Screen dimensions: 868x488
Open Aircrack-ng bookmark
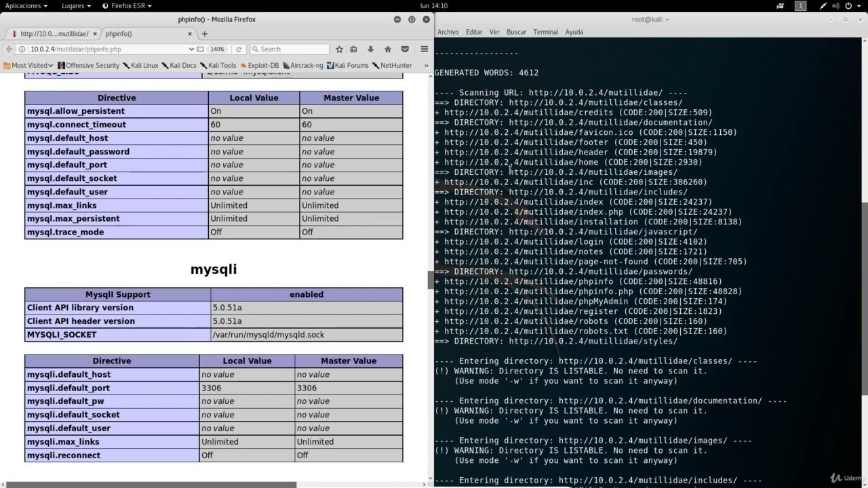(x=303, y=66)
